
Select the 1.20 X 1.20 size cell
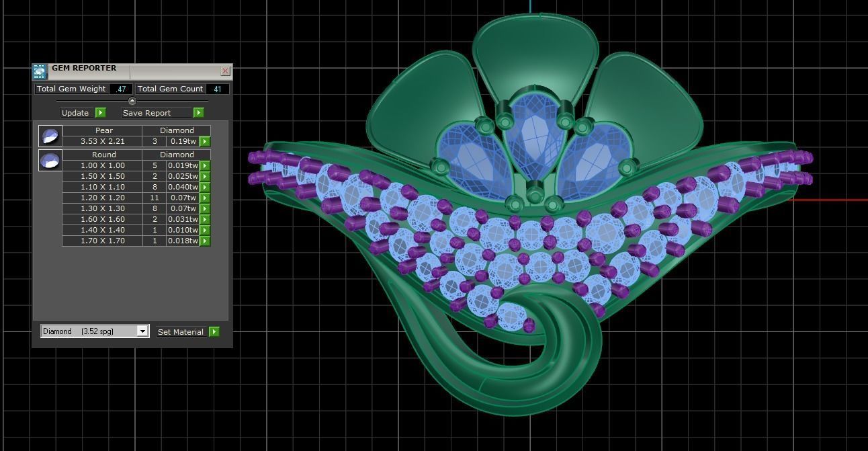(102, 198)
